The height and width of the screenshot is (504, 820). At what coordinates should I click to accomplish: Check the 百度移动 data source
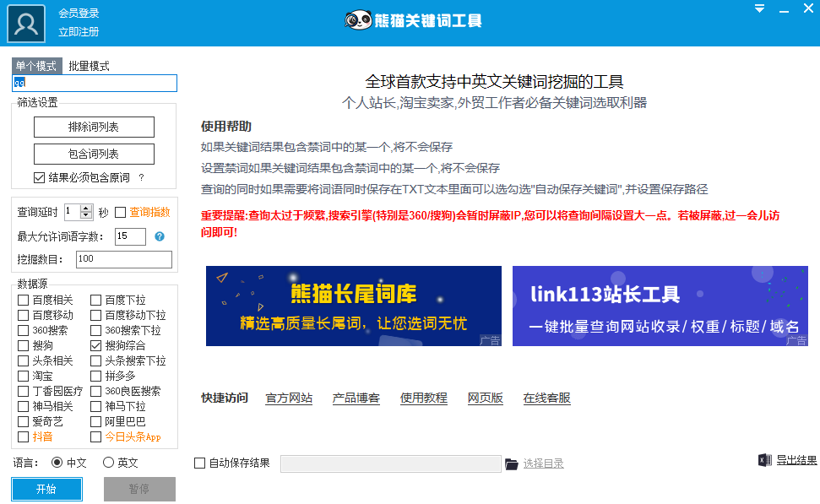coord(23,315)
